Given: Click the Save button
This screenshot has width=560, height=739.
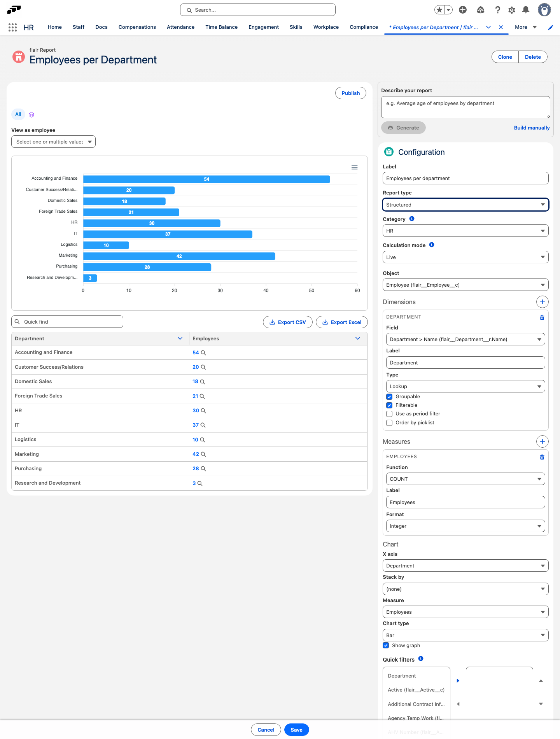Looking at the screenshot, I should (296, 730).
